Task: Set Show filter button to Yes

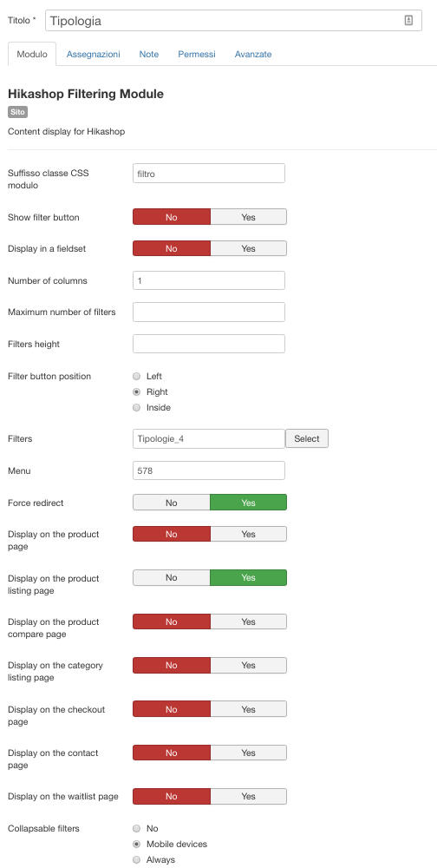Action: point(248,217)
